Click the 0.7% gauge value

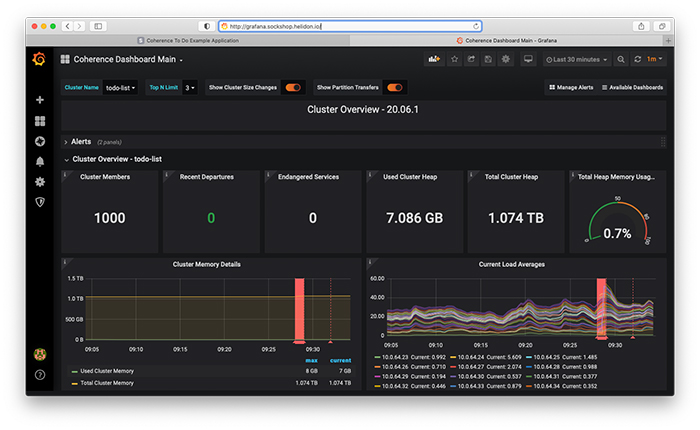pyautogui.click(x=617, y=234)
